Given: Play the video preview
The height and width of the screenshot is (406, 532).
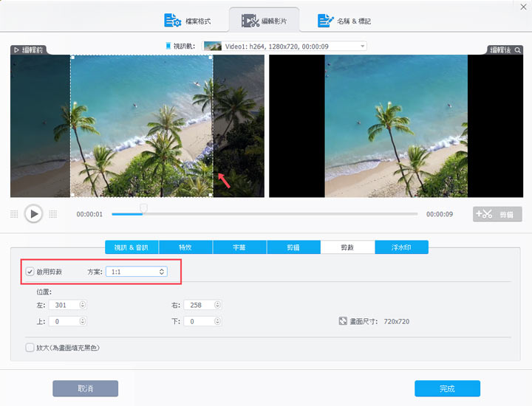Looking at the screenshot, I should click(x=33, y=214).
